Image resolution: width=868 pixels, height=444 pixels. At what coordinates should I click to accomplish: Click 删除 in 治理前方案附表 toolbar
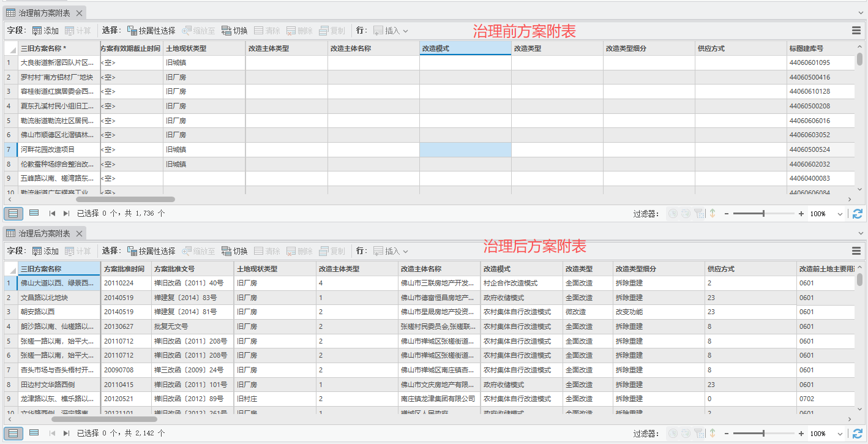coord(299,31)
